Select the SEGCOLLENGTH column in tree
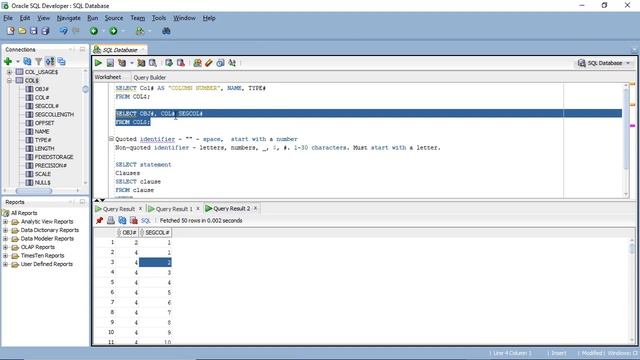Image resolution: width=640 pixels, height=360 pixels. [54, 115]
